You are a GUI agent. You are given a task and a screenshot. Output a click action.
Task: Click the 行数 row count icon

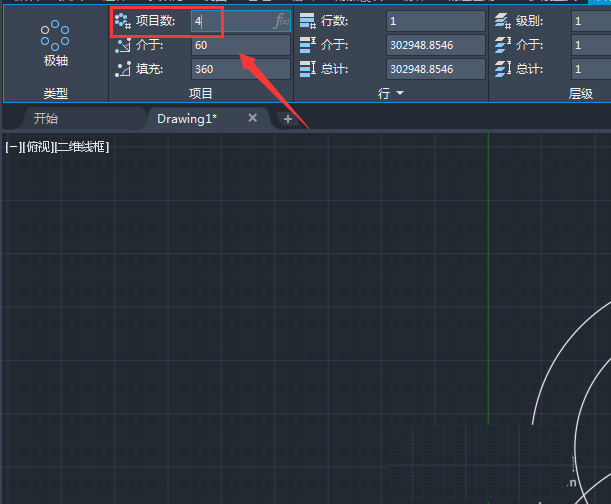pyautogui.click(x=307, y=21)
